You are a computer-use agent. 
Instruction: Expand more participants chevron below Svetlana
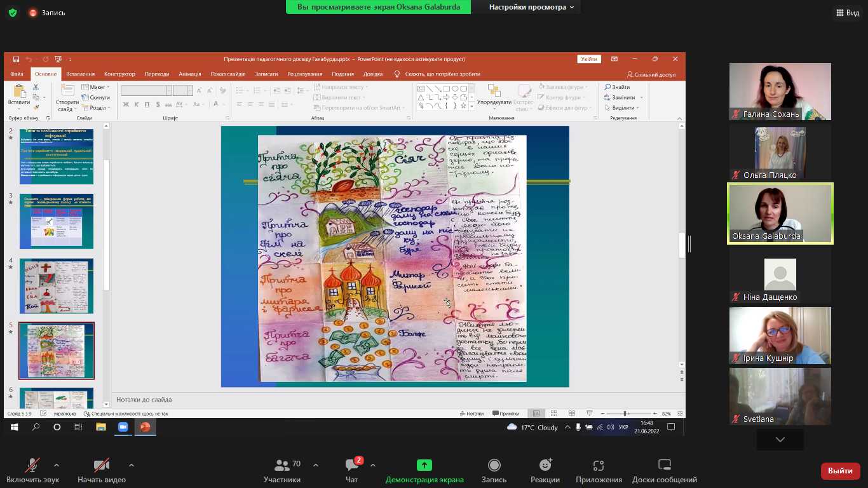pos(780,440)
